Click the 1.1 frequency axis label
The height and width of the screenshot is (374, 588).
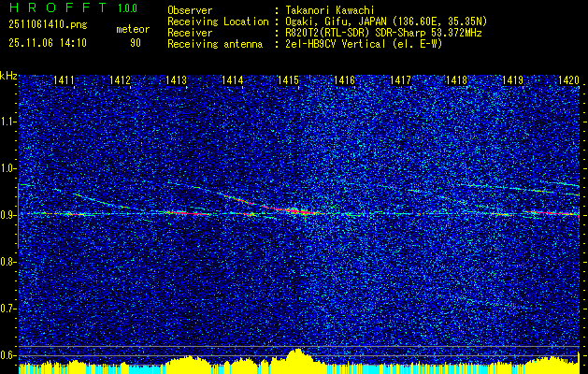[x=8, y=122]
